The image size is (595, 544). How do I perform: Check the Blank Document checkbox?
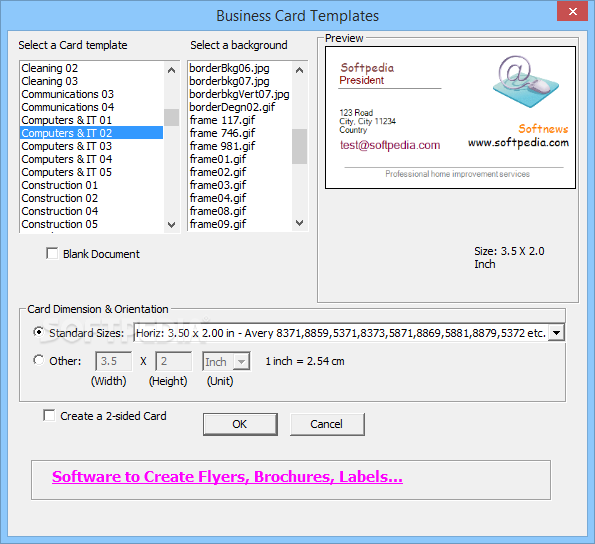point(52,253)
